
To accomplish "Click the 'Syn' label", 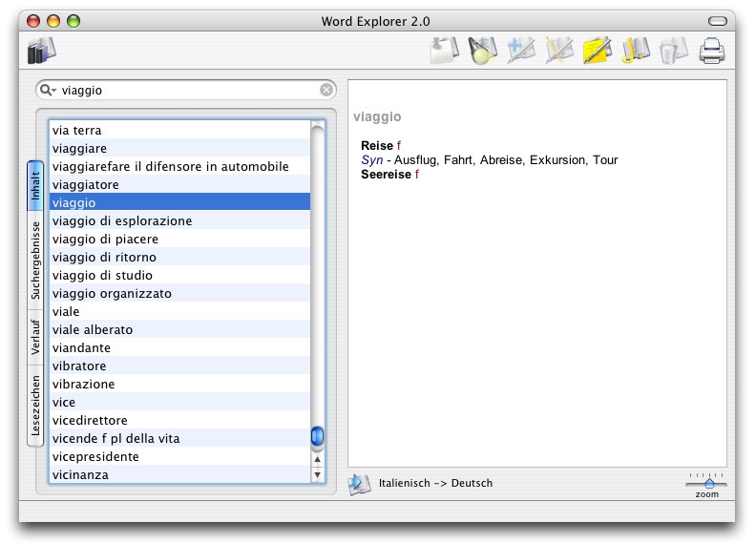I will (x=371, y=160).
